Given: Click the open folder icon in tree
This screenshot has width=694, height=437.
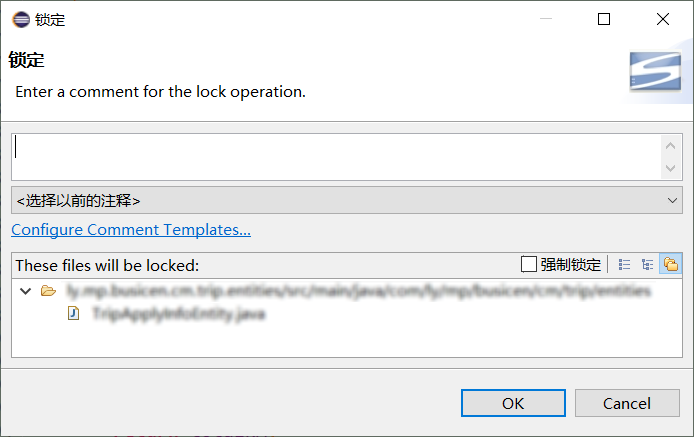Looking at the screenshot, I should (x=48, y=291).
